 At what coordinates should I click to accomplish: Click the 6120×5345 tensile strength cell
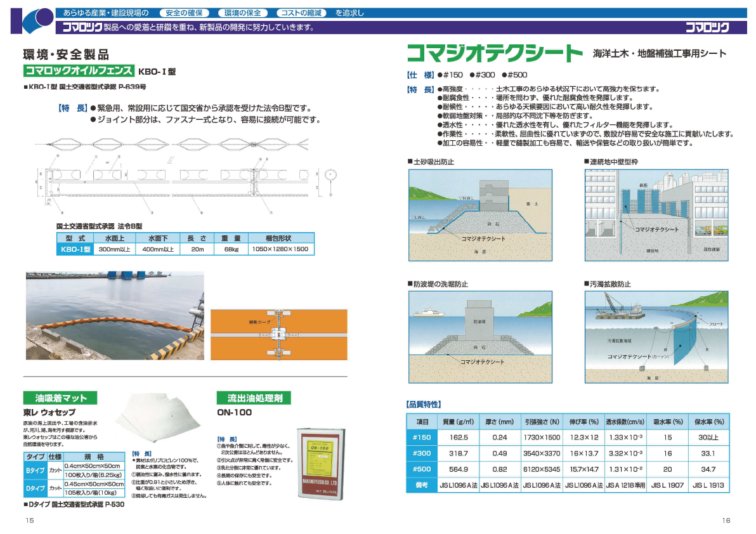(x=542, y=469)
